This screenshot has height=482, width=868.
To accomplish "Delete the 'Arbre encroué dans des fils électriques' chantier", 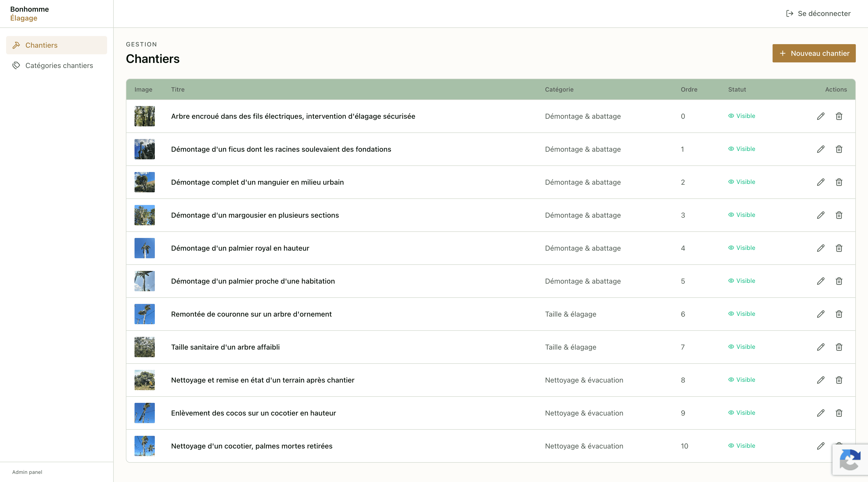I will [x=839, y=116].
